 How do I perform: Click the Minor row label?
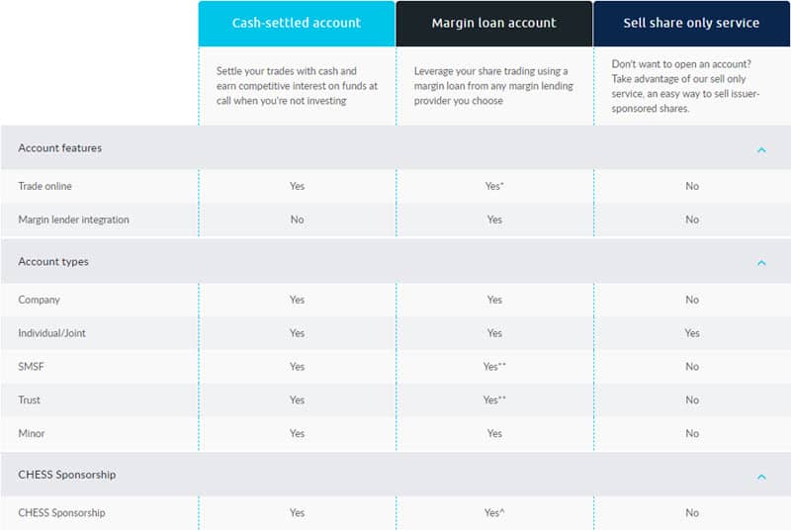click(32, 433)
